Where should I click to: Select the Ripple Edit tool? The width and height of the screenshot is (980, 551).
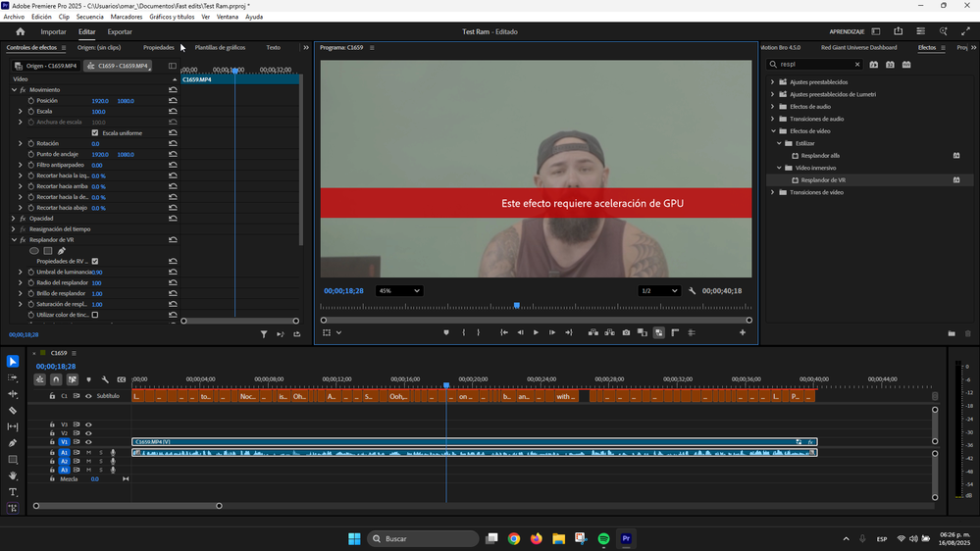(13, 394)
